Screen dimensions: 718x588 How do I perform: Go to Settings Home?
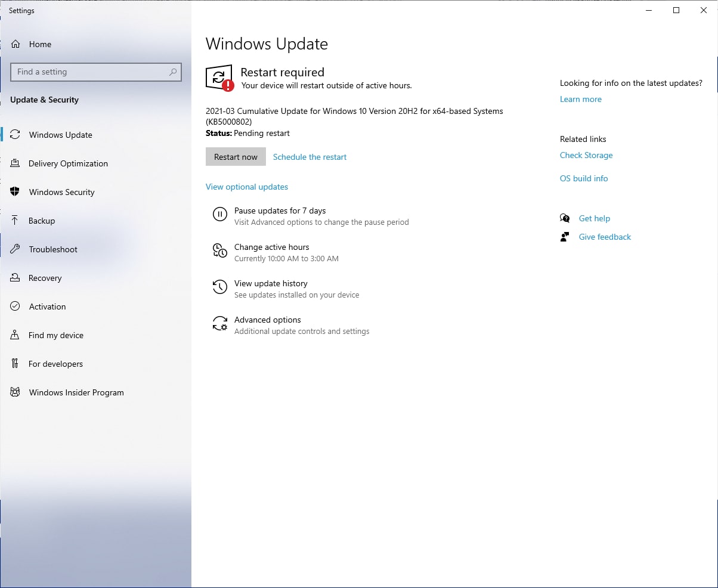[x=40, y=44]
